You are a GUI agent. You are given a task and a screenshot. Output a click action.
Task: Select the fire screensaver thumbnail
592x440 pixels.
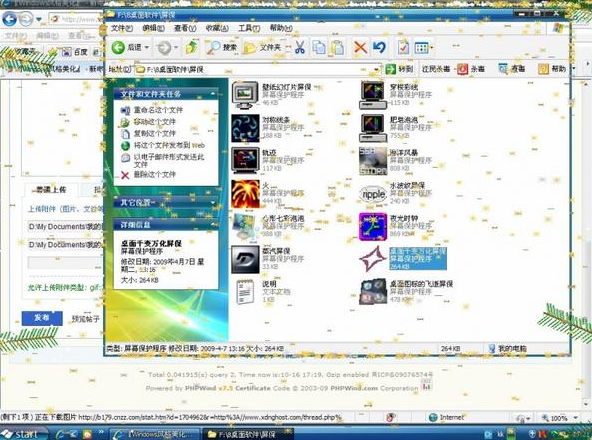click(245, 194)
